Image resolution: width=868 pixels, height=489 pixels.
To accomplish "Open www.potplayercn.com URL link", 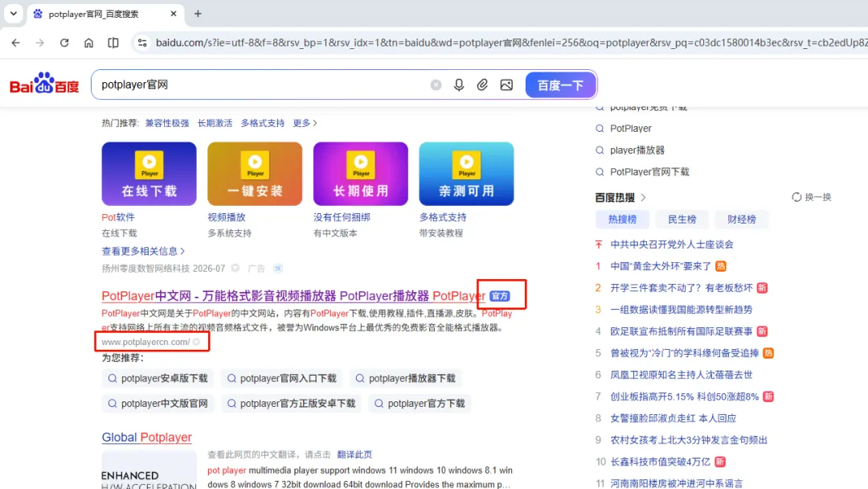I will point(145,342).
